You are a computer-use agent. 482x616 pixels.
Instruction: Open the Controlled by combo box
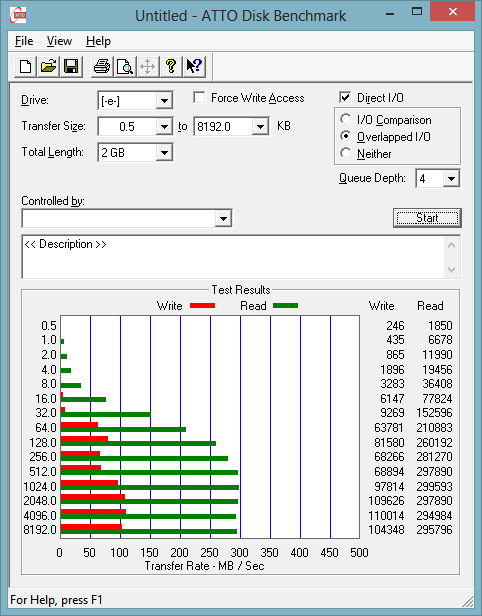coord(127,218)
